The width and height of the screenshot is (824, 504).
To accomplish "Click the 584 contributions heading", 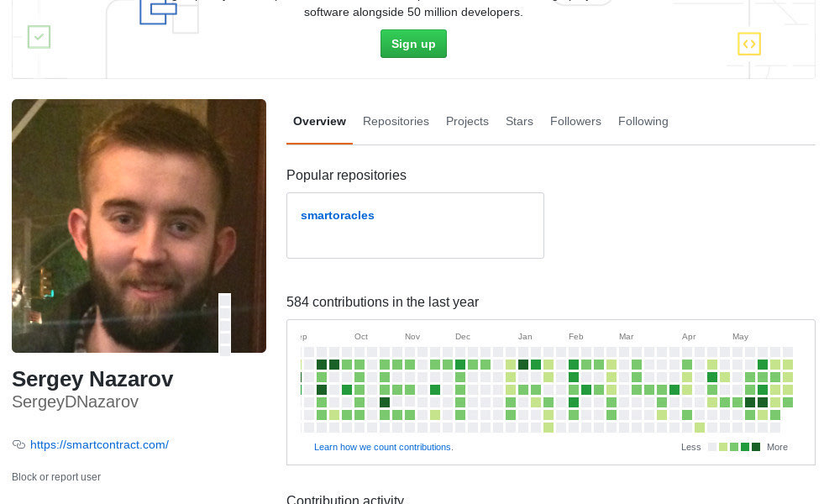I will pos(382,302).
